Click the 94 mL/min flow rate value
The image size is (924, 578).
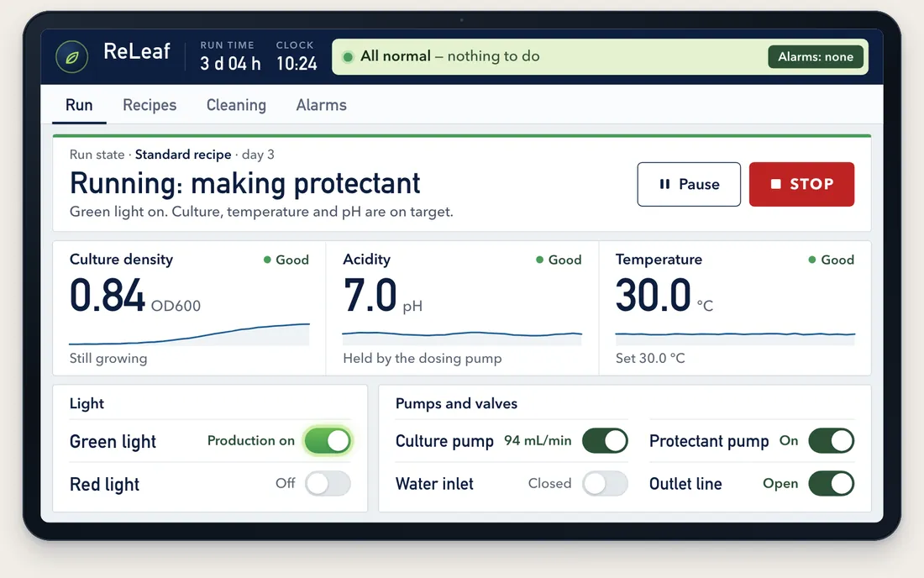(x=538, y=441)
